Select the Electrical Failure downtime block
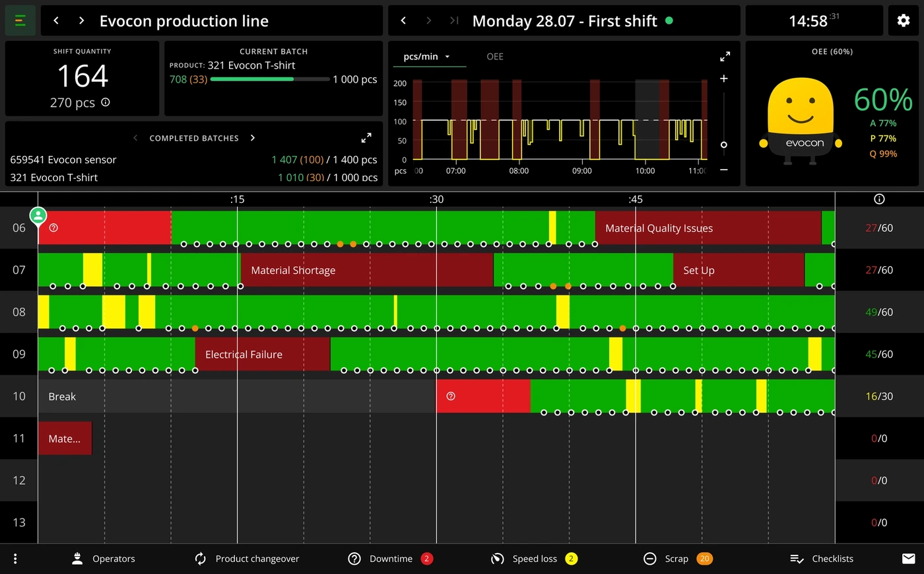This screenshot has width=924, height=574. coord(263,354)
